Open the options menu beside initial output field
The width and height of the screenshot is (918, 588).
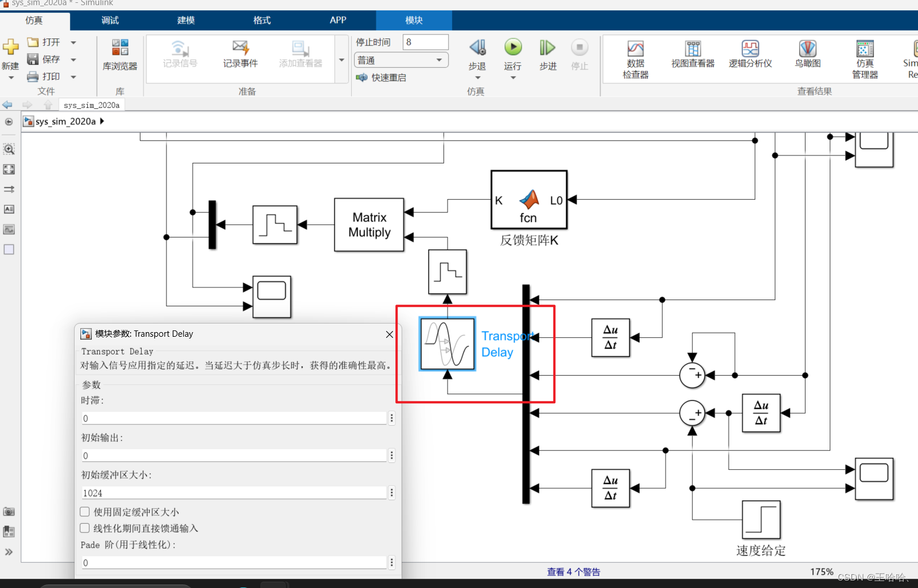click(392, 455)
